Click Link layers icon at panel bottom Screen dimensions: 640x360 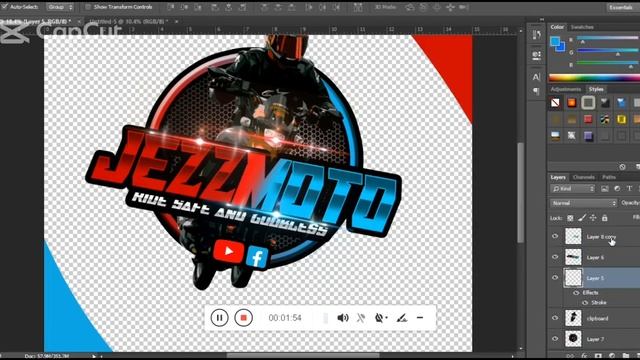570,356
